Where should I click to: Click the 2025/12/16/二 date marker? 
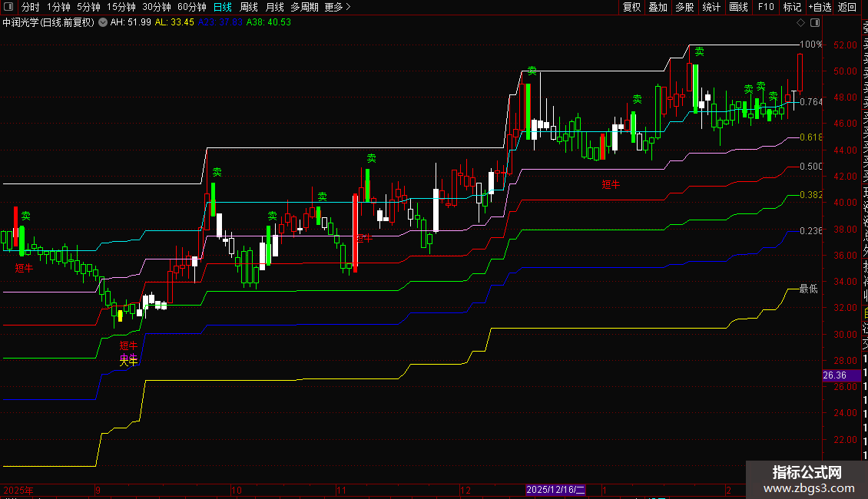pos(555,490)
